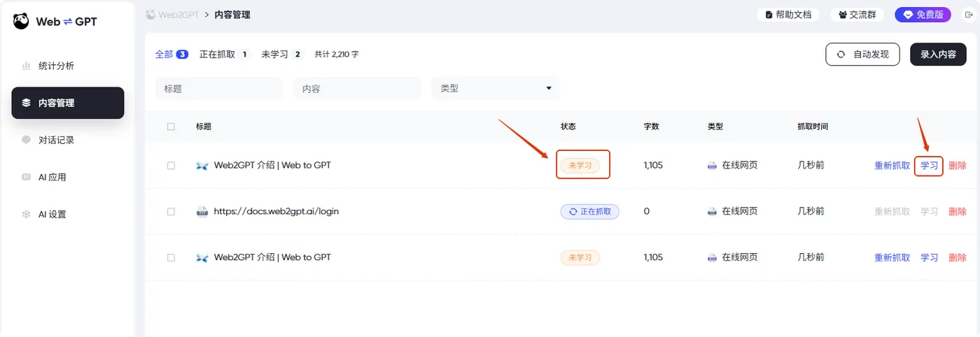The height and width of the screenshot is (337, 980).
Task: Click first row Web2GPT 介绍 title
Action: point(272,166)
